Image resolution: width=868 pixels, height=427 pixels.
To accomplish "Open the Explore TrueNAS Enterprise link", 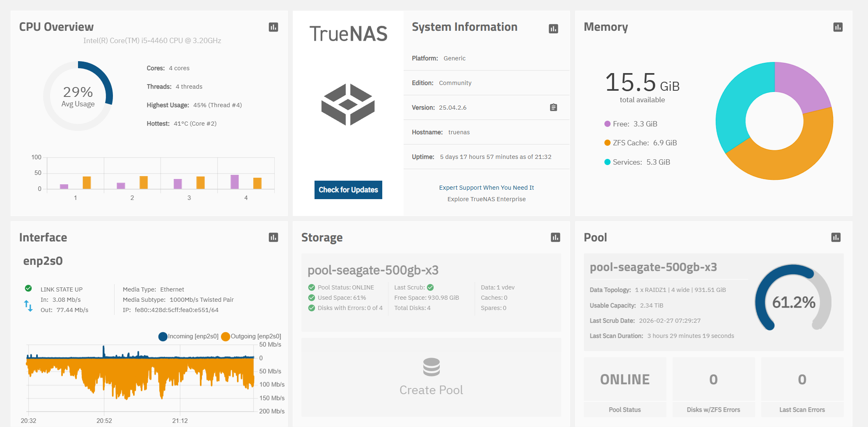I will (487, 199).
